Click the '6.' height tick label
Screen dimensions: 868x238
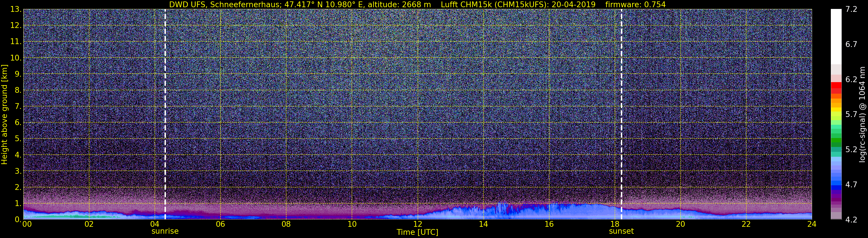[18, 123]
